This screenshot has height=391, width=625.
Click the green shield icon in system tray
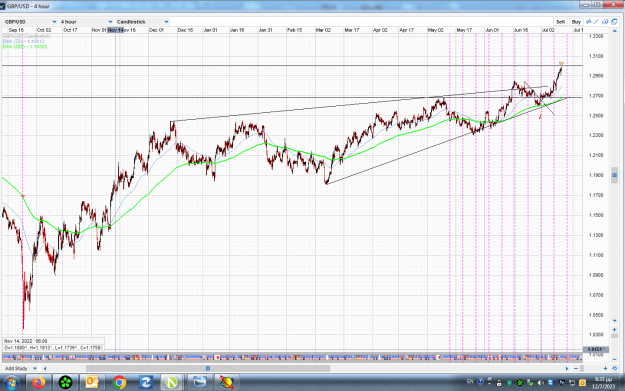click(x=509, y=383)
